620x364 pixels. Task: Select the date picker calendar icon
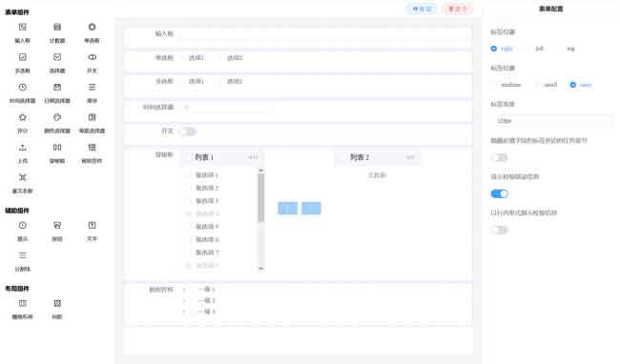click(x=57, y=87)
